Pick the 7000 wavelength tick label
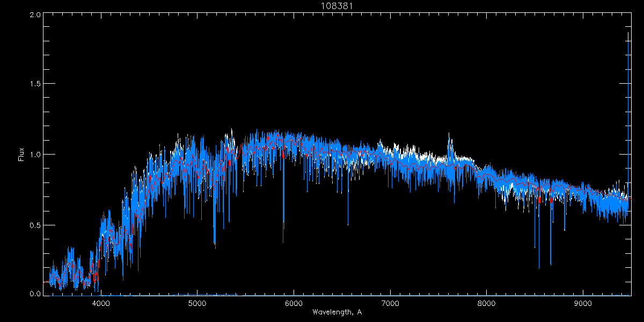Screen dimensions: 644x322 point(390,303)
